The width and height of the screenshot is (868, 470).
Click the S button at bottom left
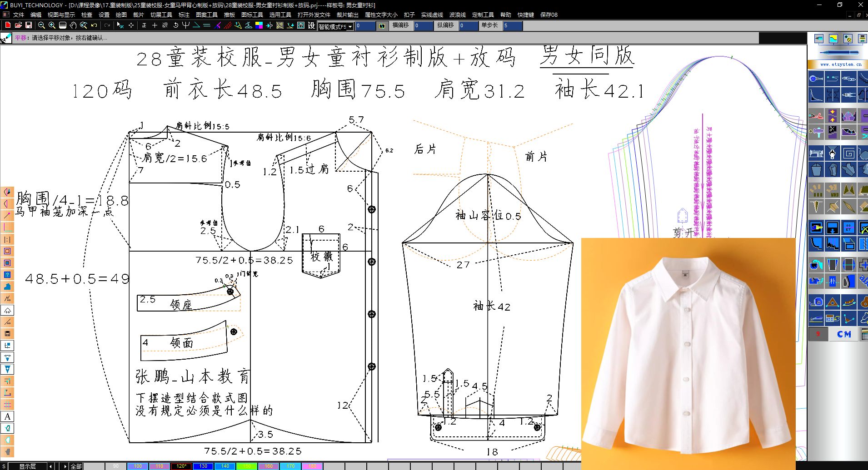pyautogui.click(x=4, y=466)
